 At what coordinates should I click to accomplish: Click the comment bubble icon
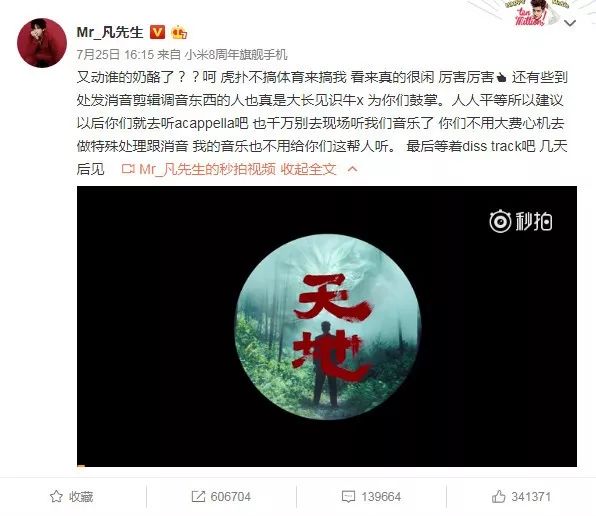348,497
